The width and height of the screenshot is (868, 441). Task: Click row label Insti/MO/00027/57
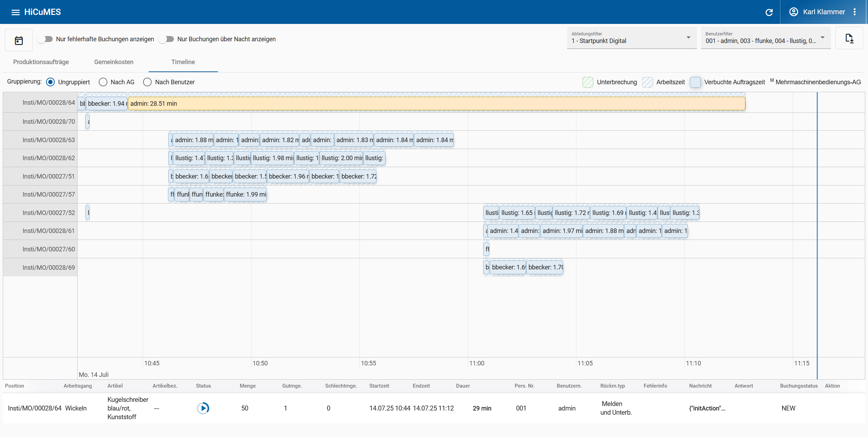click(48, 194)
